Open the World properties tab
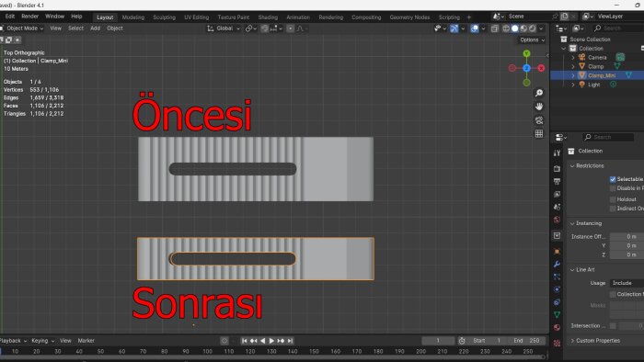Screen dimensions: 644x362 557,220
